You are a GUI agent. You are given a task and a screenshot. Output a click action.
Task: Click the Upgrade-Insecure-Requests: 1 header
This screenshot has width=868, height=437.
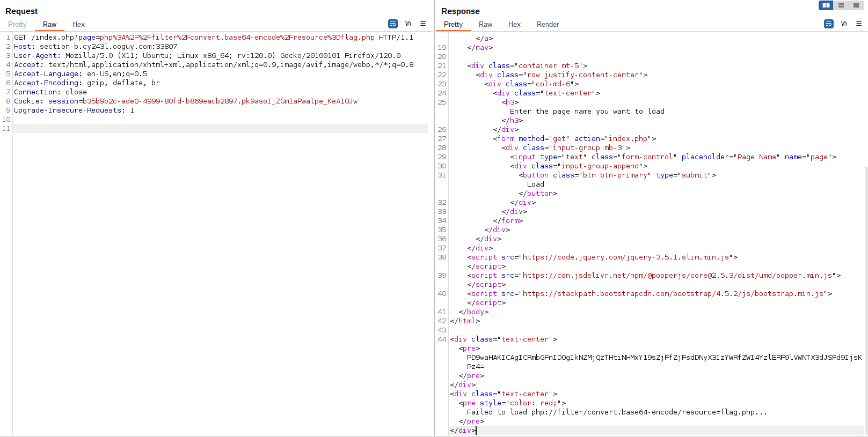click(x=74, y=110)
